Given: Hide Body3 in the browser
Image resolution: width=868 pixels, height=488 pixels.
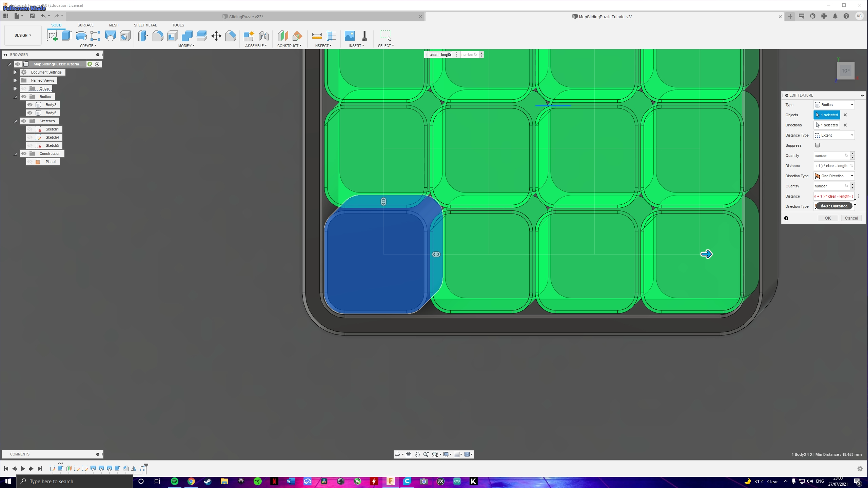Looking at the screenshot, I should pos(30,105).
